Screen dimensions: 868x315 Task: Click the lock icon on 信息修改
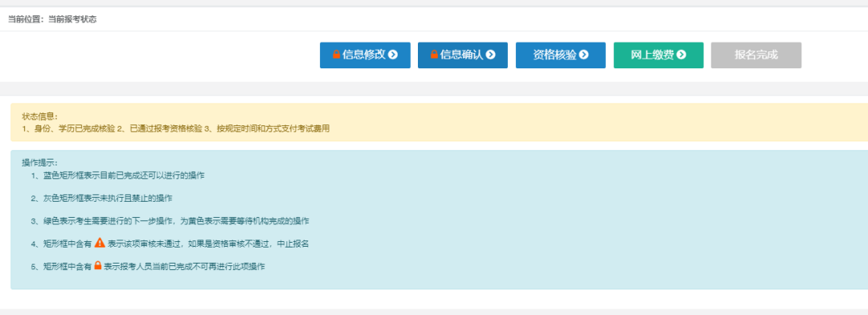tap(336, 55)
